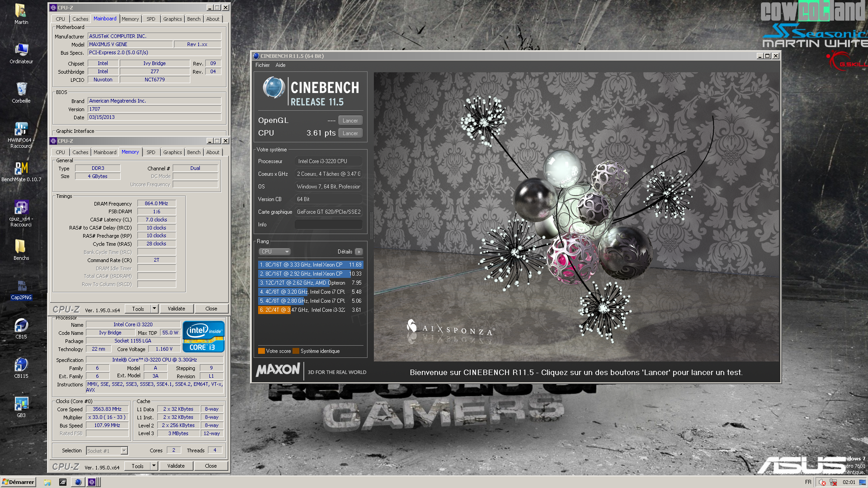Open the Détails arrow button
Viewport: 868px width, 488px height.
359,252
